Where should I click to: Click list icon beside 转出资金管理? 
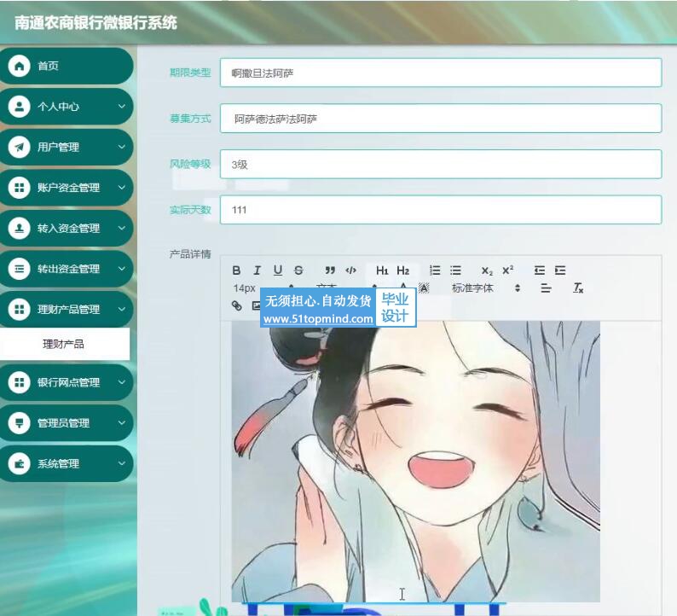click(x=19, y=269)
